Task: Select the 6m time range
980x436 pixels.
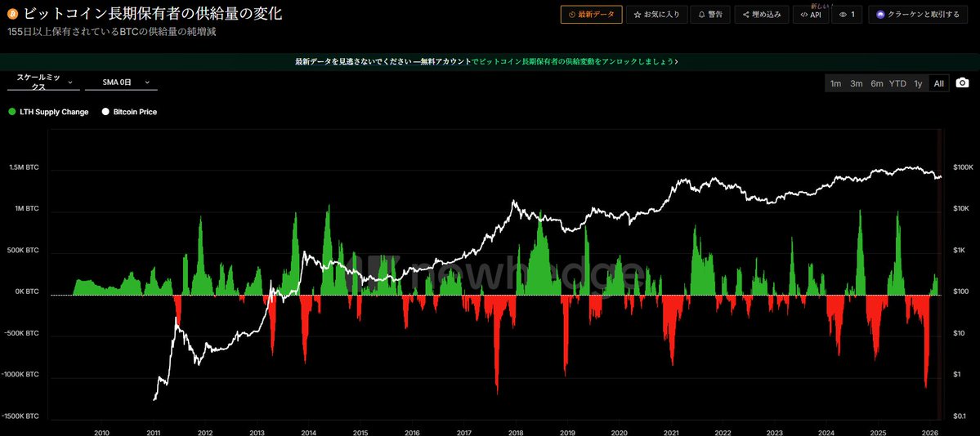Action: [x=877, y=83]
